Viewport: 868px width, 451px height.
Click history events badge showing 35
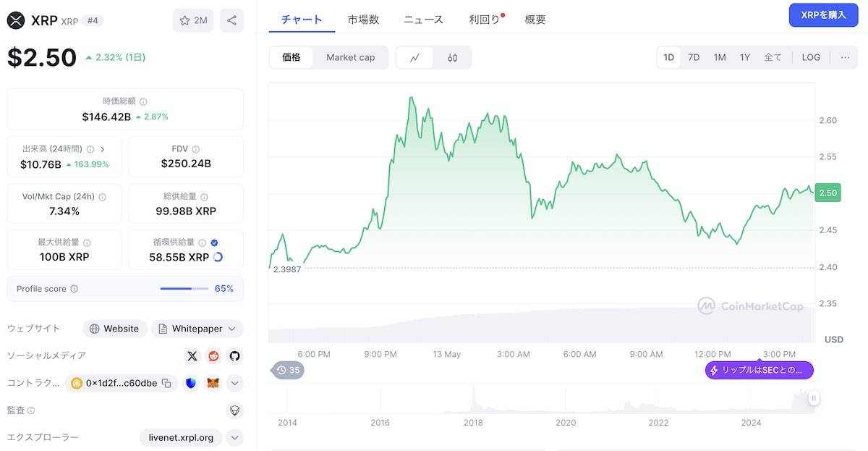[x=288, y=370]
